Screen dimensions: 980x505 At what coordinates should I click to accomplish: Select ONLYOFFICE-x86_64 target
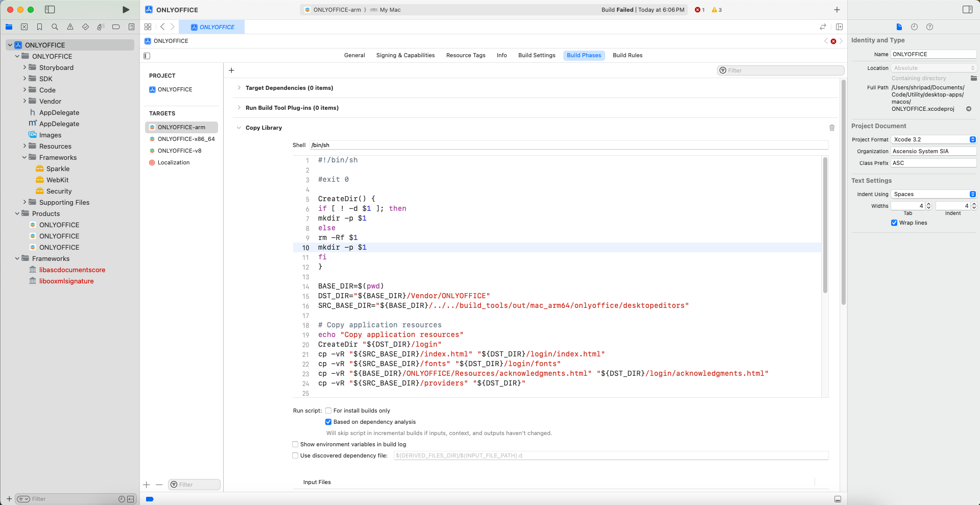point(181,139)
